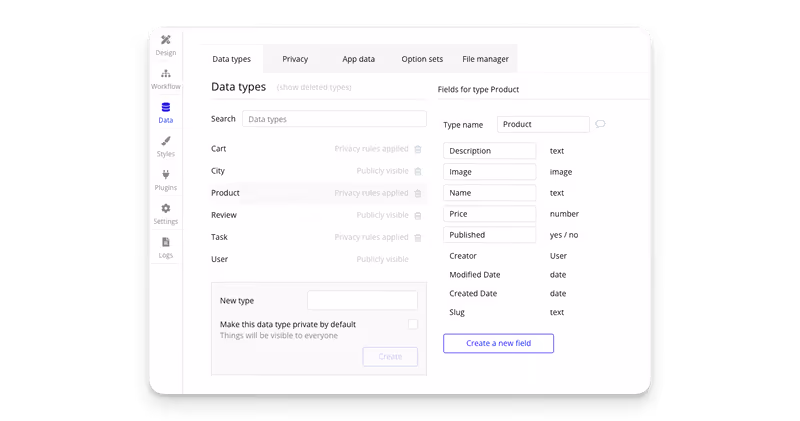The width and height of the screenshot is (800, 421).
Task: Tick Make this data type private by default
Action: [413, 324]
